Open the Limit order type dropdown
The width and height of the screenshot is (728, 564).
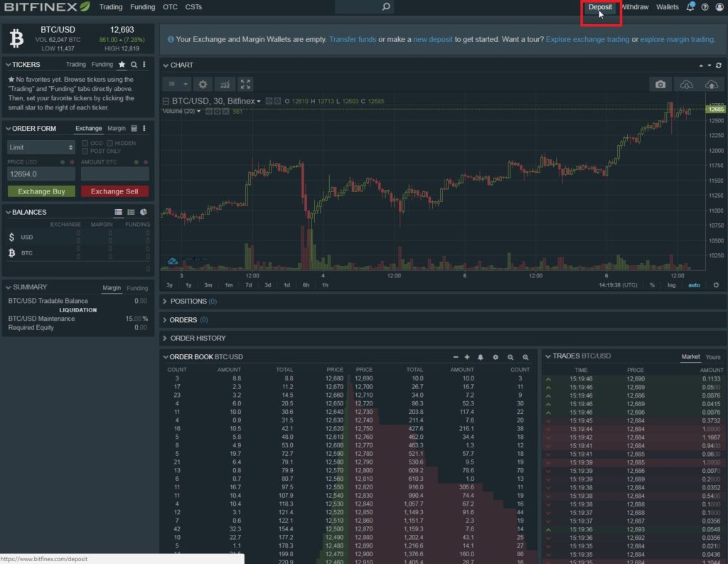41,147
